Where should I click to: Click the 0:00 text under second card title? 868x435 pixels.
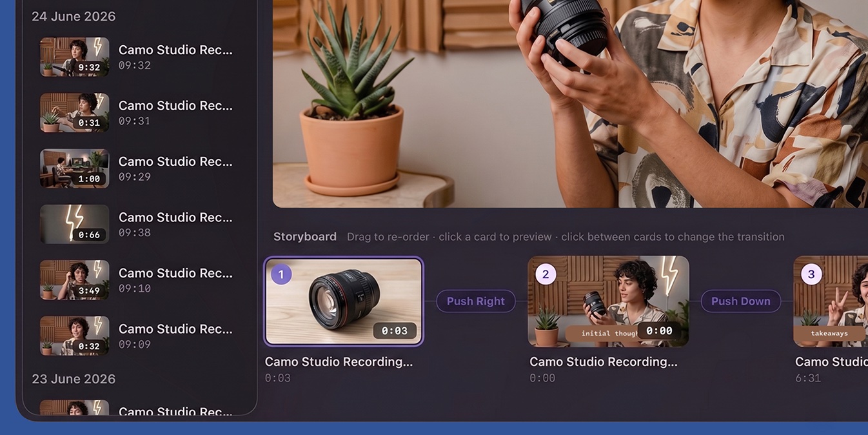[542, 378]
